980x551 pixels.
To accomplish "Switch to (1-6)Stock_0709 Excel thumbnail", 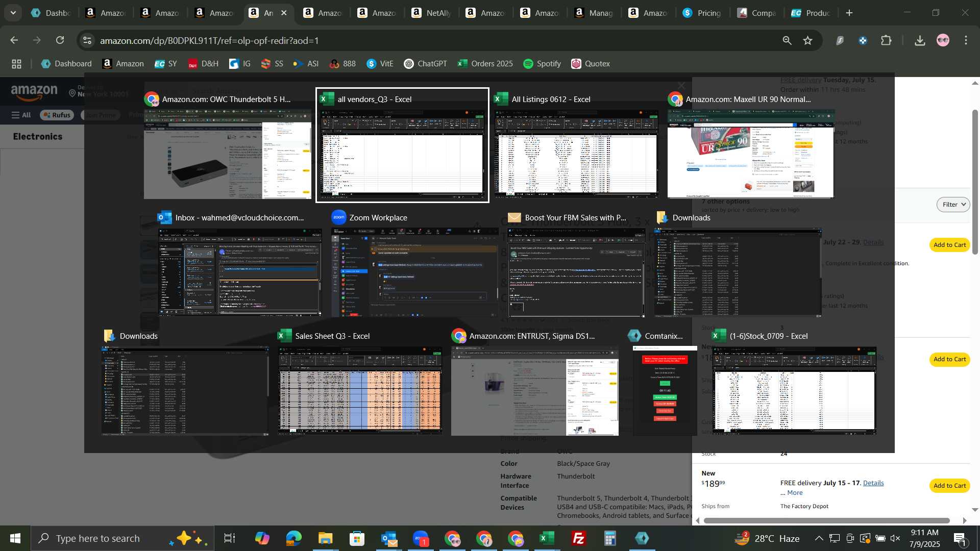I will click(794, 382).
